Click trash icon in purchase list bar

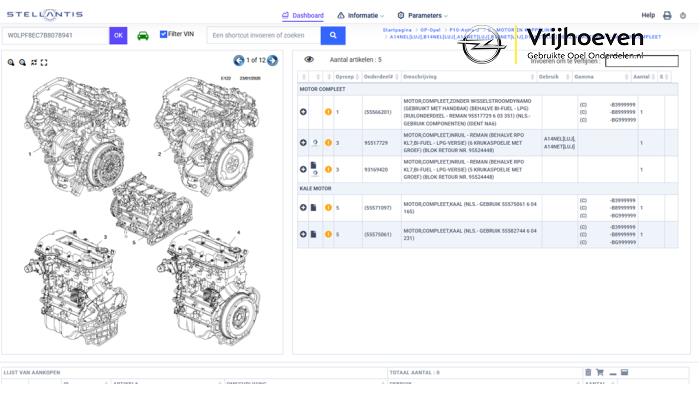tap(588, 372)
